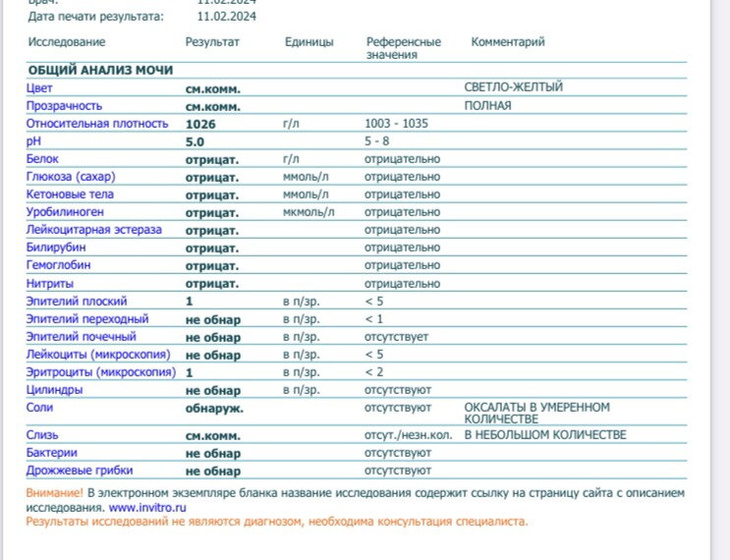Click the Единицы column header

point(309,42)
